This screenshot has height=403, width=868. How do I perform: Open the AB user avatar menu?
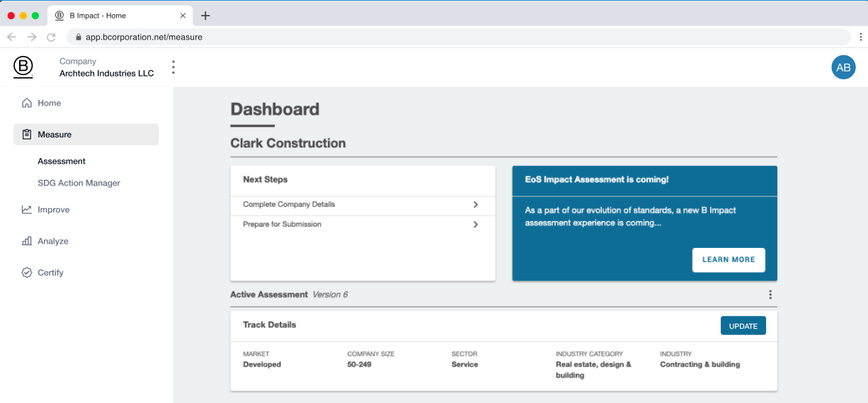click(843, 67)
